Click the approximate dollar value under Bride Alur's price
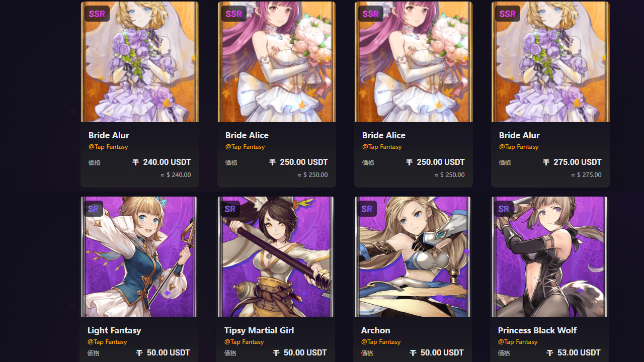The image size is (644, 362). coord(176,174)
